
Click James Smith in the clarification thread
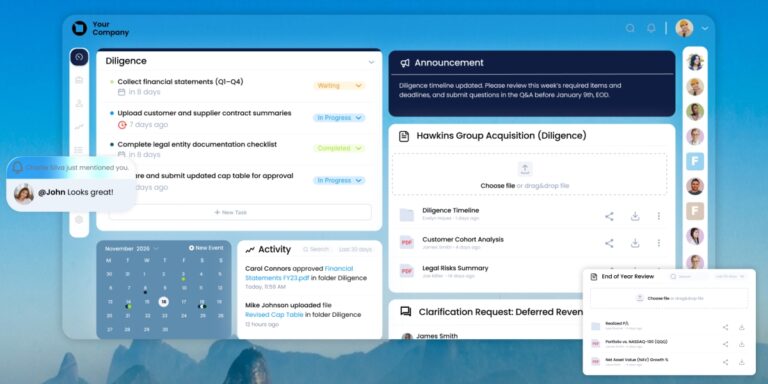[437, 336]
